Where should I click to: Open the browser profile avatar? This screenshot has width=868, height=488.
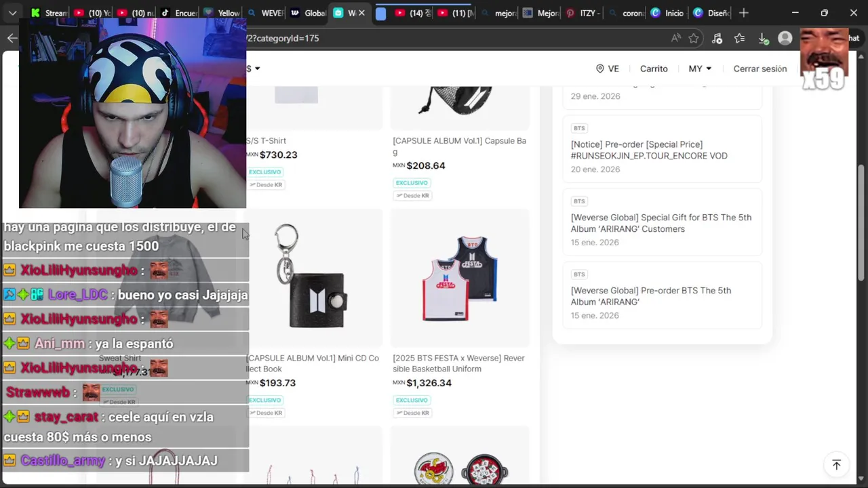coord(785,39)
